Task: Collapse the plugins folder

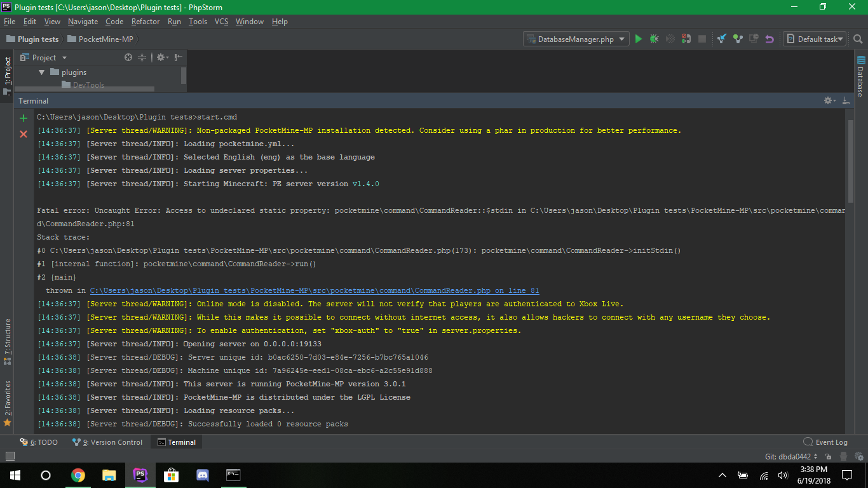Action: tap(41, 72)
